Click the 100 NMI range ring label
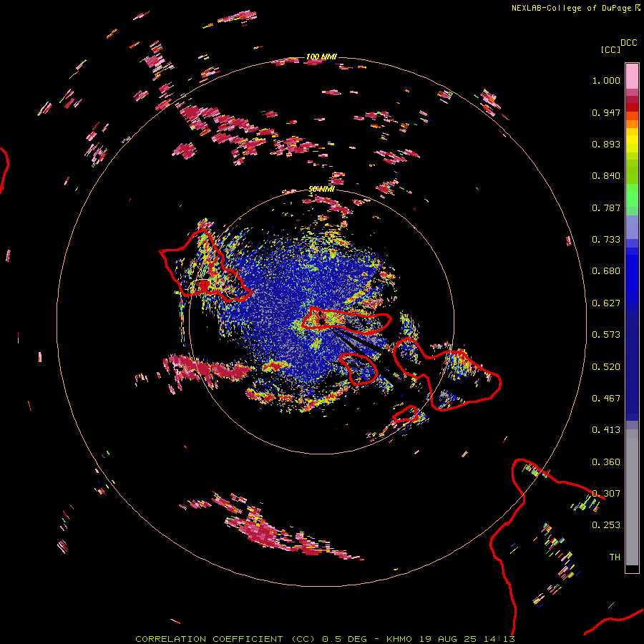Screen dimensions: 644x644 (x=321, y=57)
